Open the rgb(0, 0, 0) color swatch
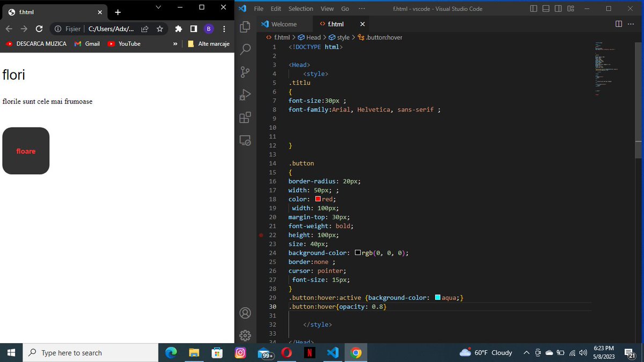The image size is (644, 362). point(357,253)
